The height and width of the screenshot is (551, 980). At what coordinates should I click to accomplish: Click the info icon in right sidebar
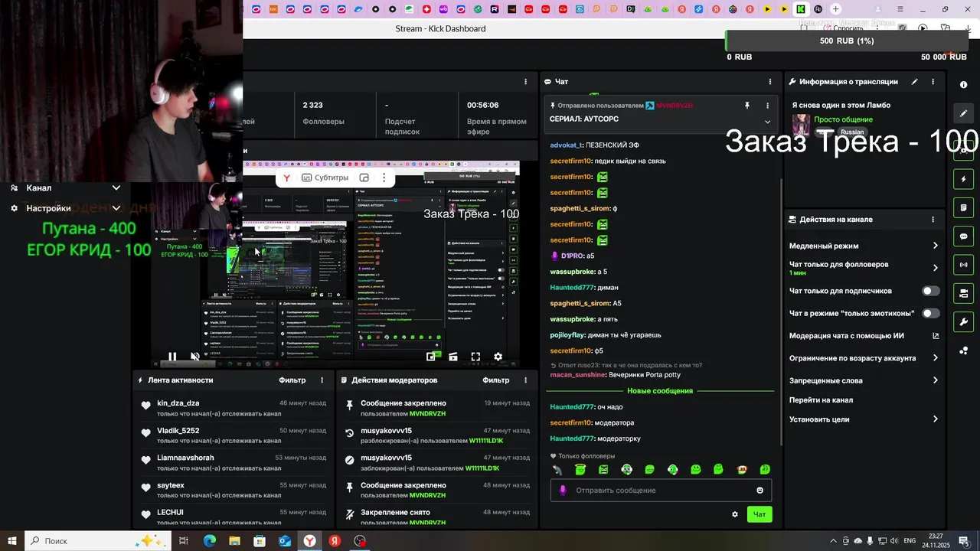[x=964, y=85]
